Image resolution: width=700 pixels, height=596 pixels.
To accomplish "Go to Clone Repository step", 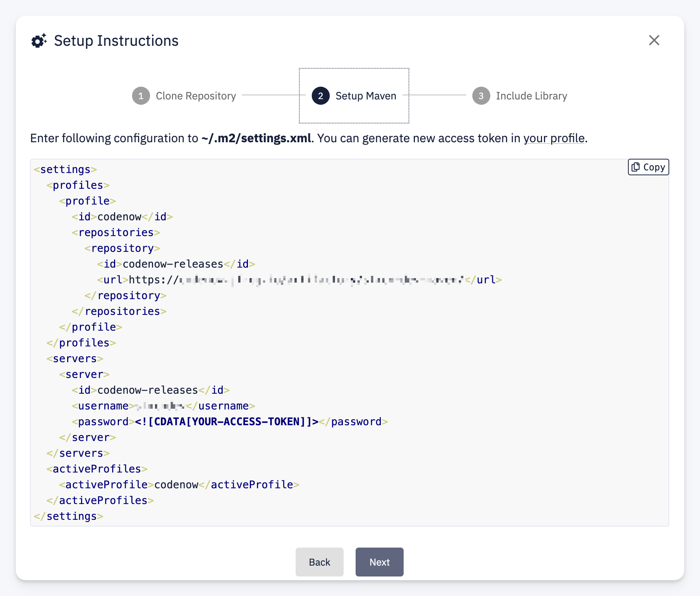I will pyautogui.click(x=184, y=96).
